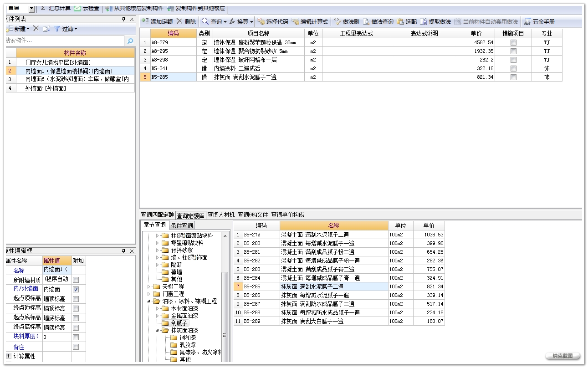The image size is (588, 368).
Task: Click 复制构件到其他楼层 toolbar item
Action: (196, 8)
